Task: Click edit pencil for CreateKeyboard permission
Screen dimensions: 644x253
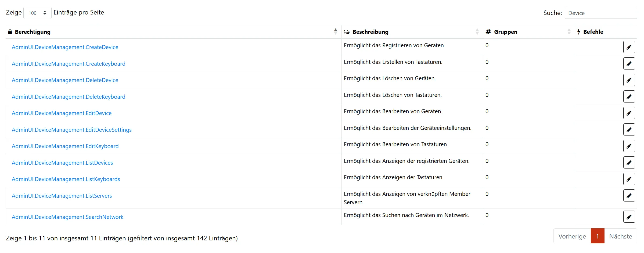Action: [x=629, y=64]
